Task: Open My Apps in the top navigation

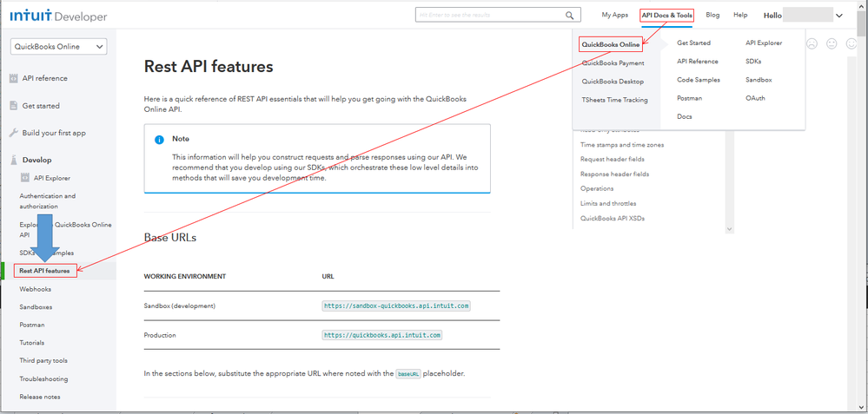Action: click(x=615, y=15)
